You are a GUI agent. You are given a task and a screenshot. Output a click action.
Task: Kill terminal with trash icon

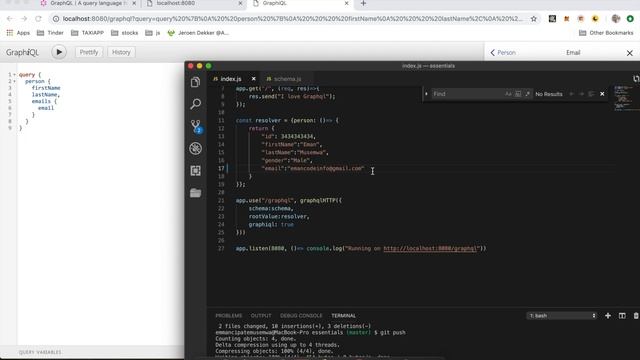point(636,316)
